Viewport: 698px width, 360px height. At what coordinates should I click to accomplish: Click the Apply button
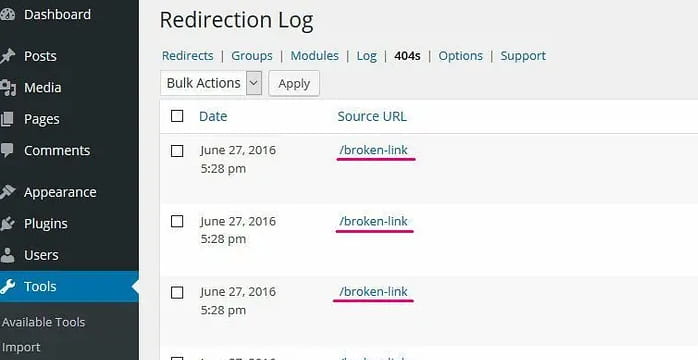[294, 83]
